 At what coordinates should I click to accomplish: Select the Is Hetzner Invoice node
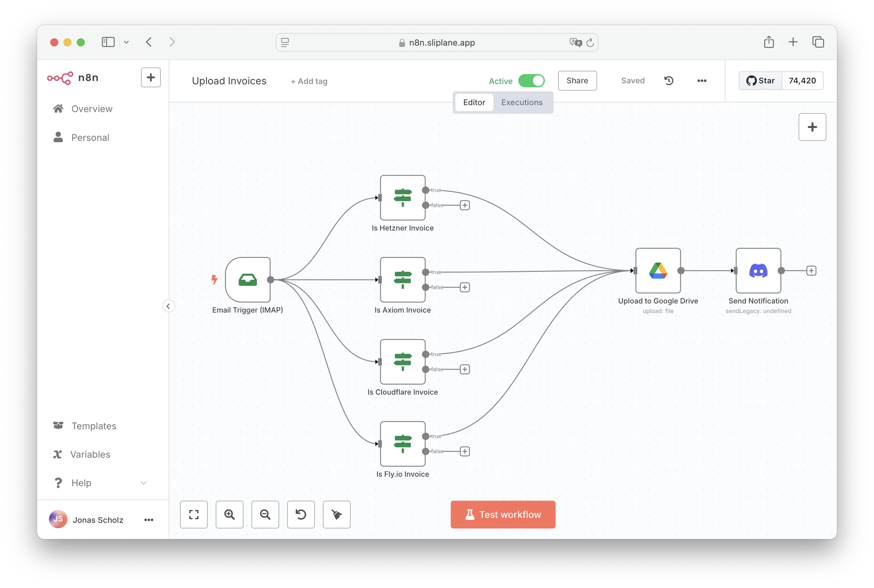403,198
